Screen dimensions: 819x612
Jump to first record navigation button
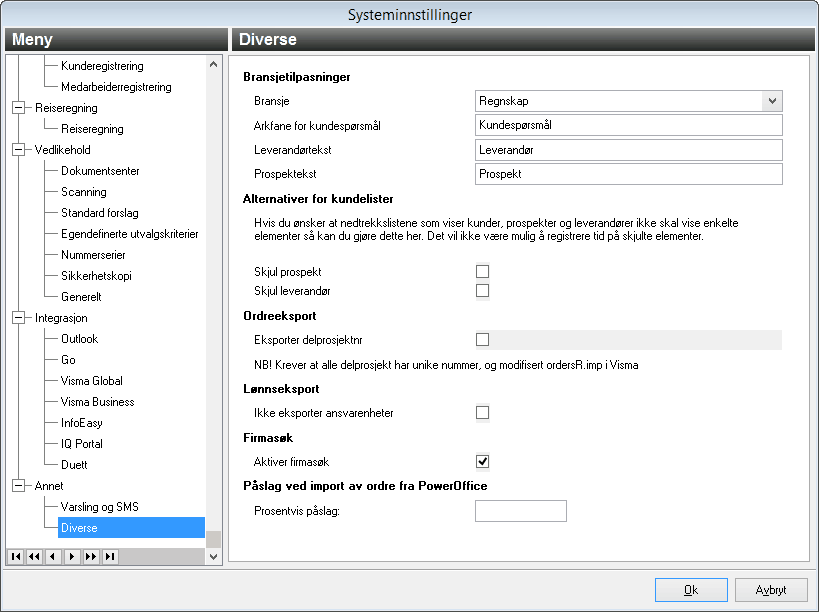16,557
